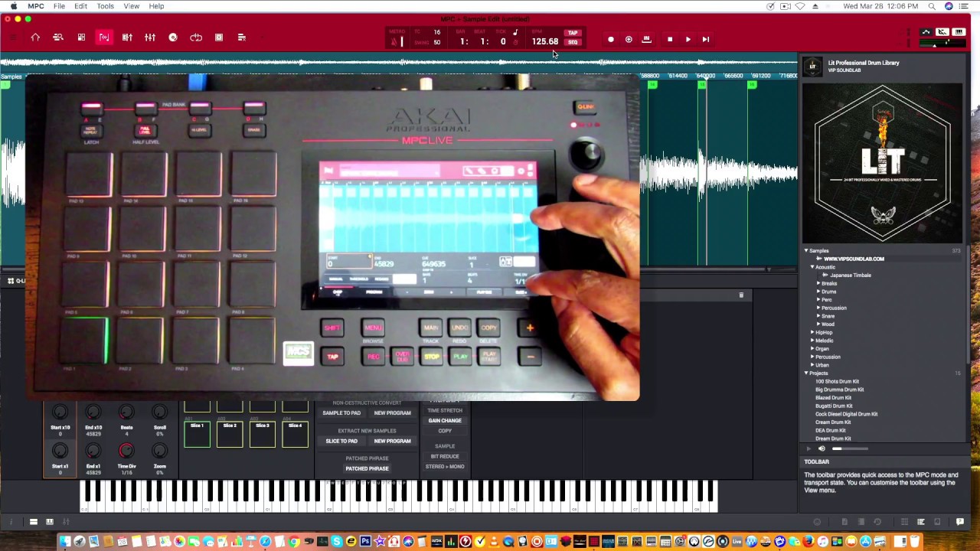980x551 pixels.
Task: Click the document icon in bottom right bar
Action: [x=844, y=522]
